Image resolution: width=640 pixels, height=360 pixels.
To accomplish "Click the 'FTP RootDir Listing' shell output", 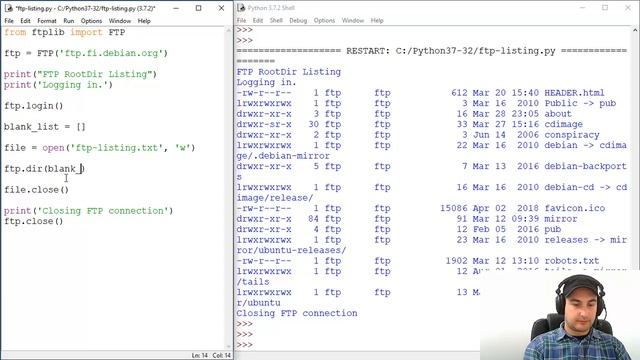I will [289, 72].
